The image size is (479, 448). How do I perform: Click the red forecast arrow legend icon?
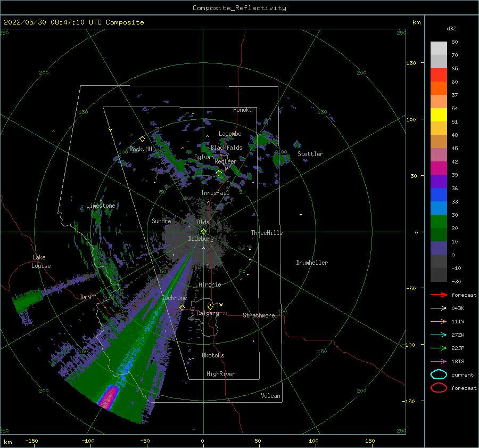pyautogui.click(x=439, y=295)
